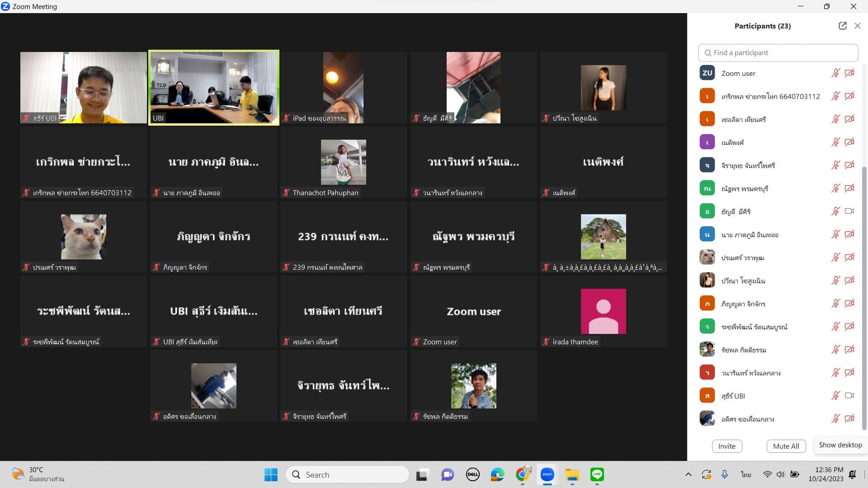Pop out the Participants panel

(842, 26)
